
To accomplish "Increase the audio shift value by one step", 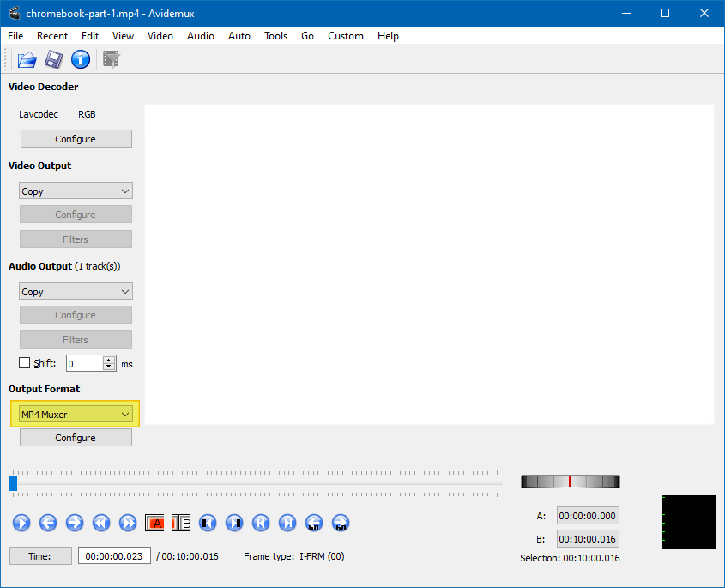I will pos(109,360).
